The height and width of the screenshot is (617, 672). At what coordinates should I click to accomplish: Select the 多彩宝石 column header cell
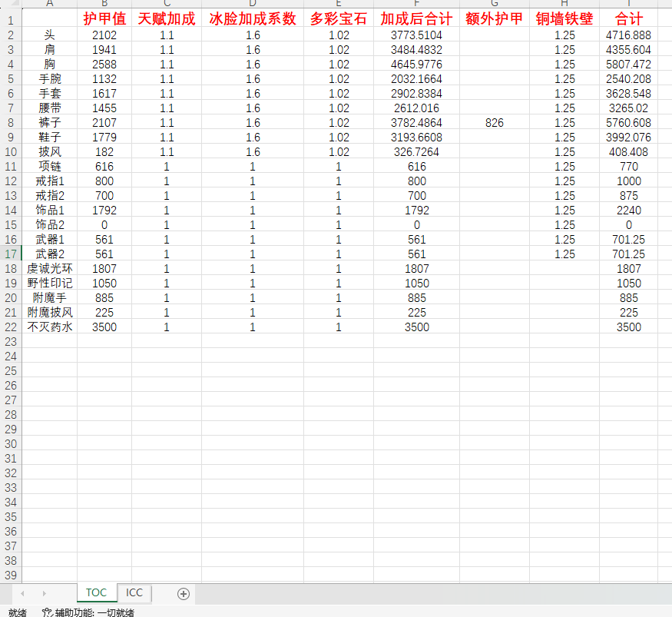coord(336,20)
